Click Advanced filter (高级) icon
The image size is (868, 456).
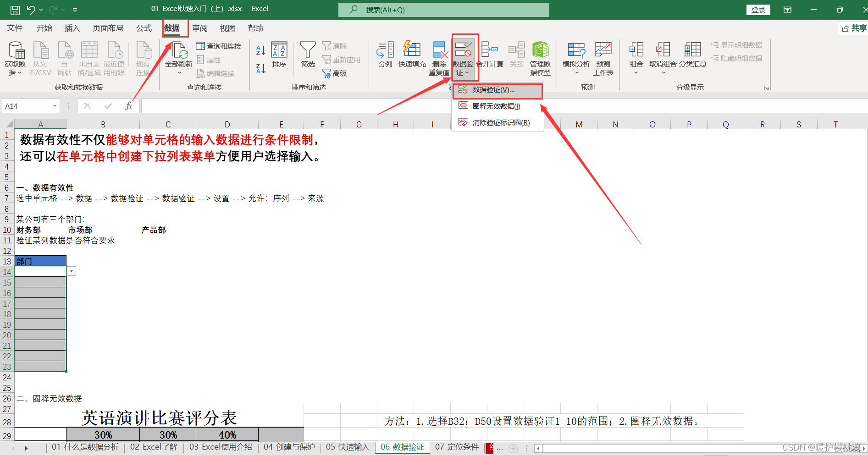335,73
